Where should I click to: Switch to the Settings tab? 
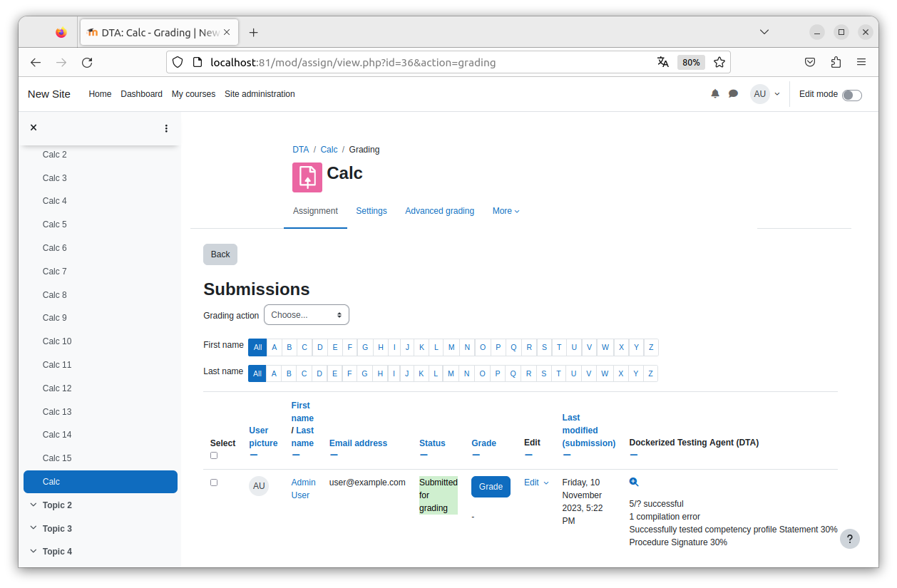click(371, 211)
